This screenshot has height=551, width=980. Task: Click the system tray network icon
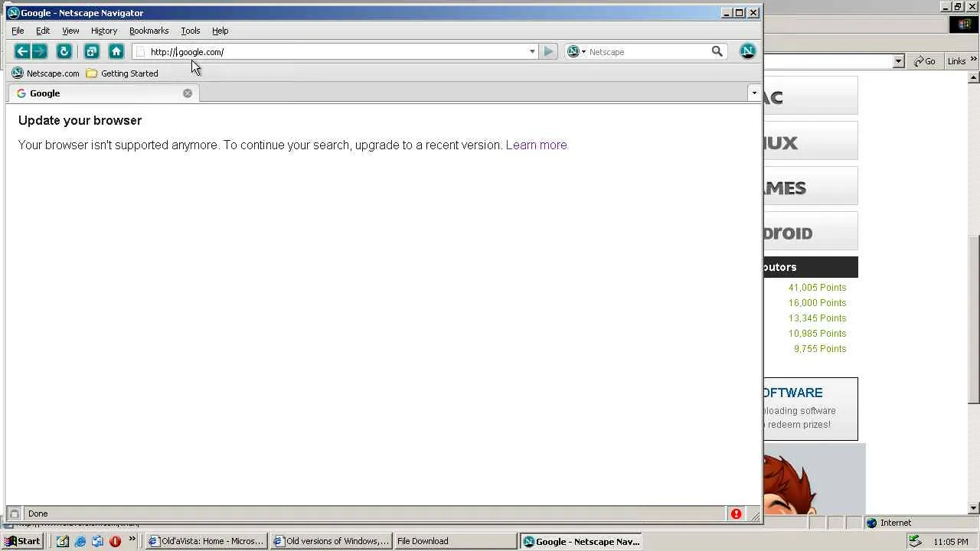(914, 541)
